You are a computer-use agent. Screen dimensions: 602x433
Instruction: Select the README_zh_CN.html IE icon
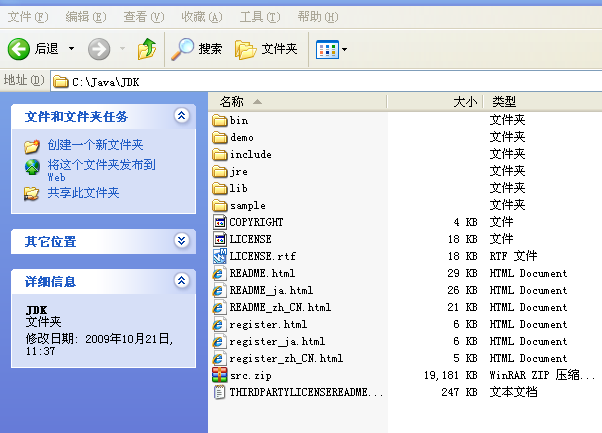point(218,307)
